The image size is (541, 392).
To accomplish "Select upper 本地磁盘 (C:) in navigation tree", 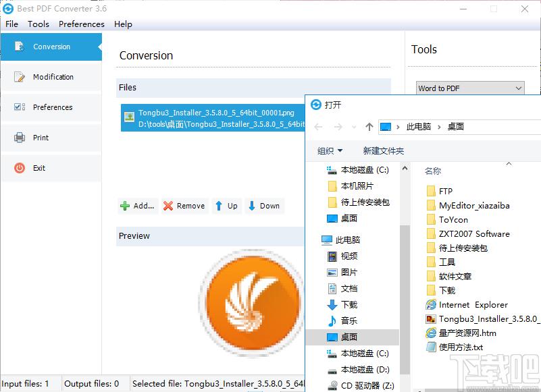I will coord(358,170).
